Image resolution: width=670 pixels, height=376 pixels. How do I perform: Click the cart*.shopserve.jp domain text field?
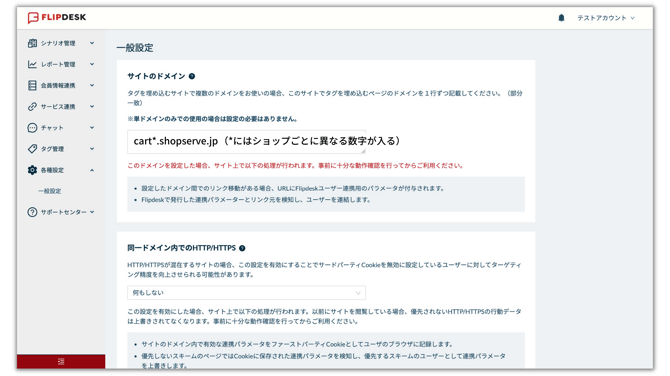click(247, 141)
